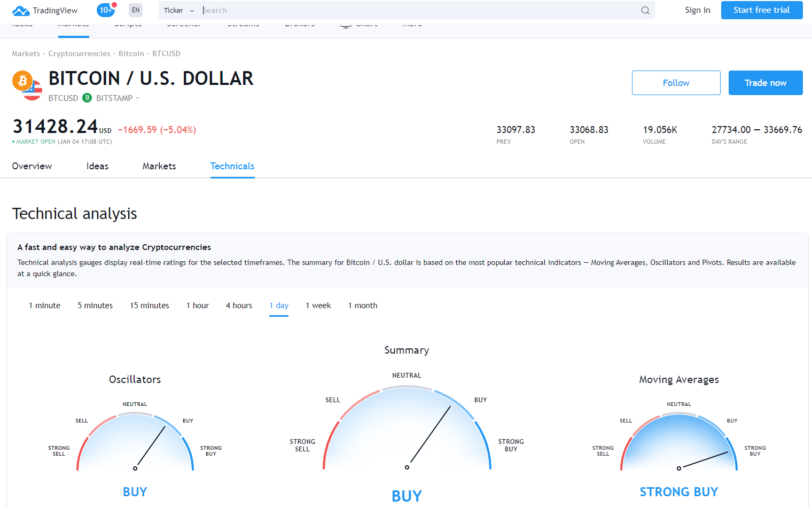Expand the BITSTAMP exchange dropdown
Screen dimensions: 812x508
point(118,98)
